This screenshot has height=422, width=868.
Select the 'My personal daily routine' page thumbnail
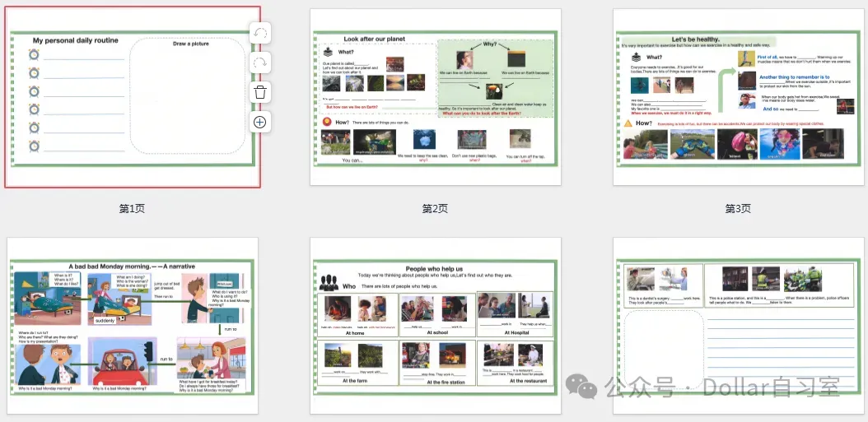click(x=133, y=97)
